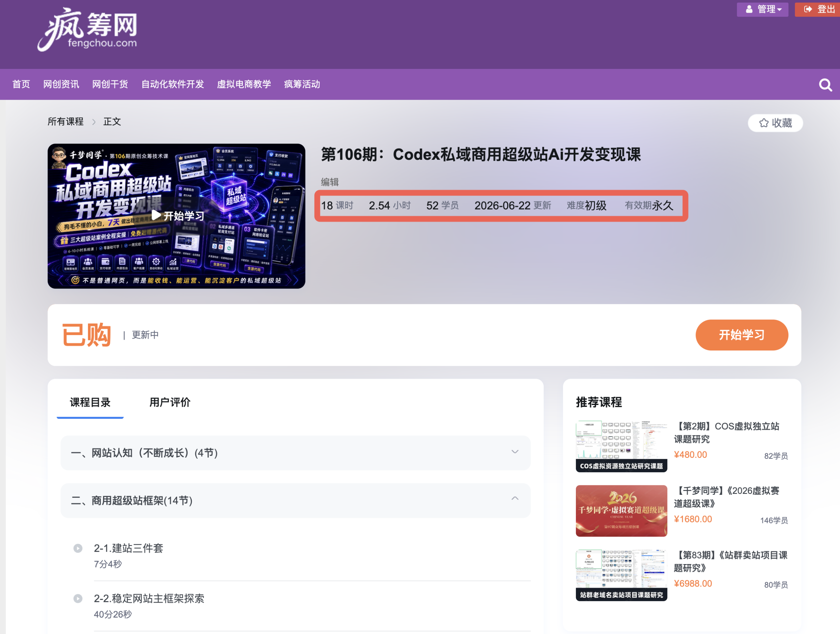Click the ¥1680.00 price

coord(693,519)
